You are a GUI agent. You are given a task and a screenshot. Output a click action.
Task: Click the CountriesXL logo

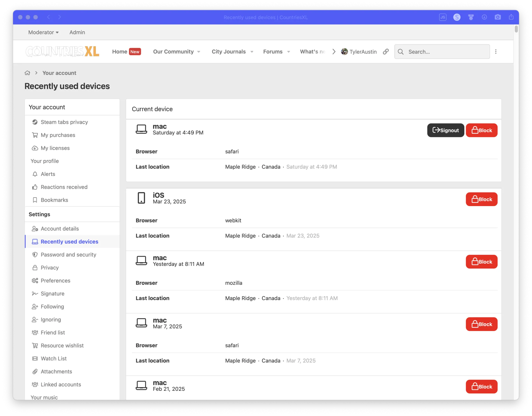[x=62, y=52]
